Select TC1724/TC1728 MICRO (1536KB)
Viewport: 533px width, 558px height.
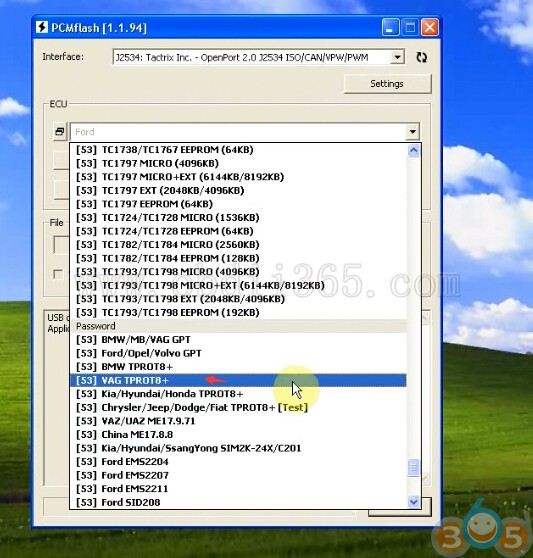click(238, 217)
